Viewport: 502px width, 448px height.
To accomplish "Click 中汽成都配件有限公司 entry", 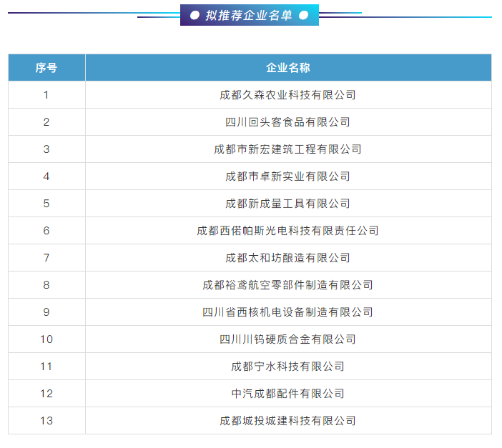I will (287, 394).
